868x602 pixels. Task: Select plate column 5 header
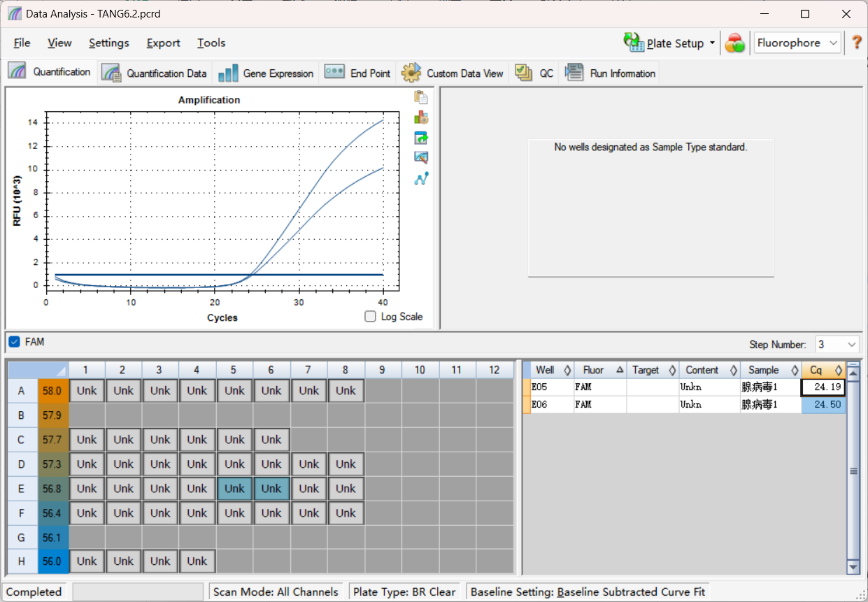pos(234,370)
